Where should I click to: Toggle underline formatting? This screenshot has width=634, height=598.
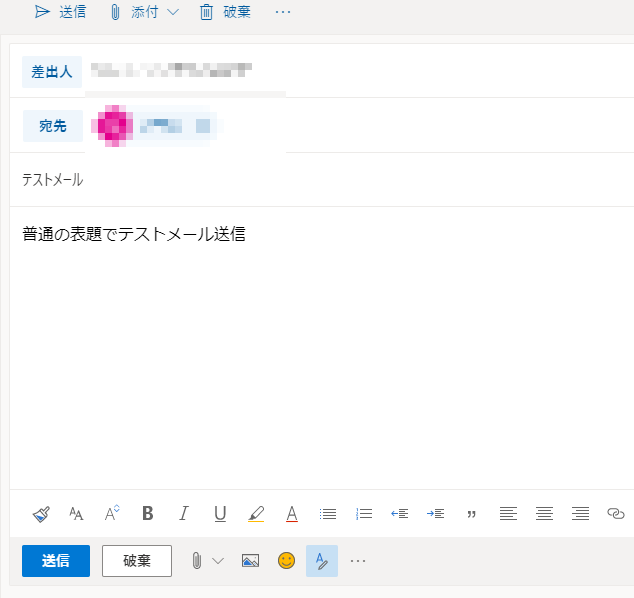click(220, 514)
